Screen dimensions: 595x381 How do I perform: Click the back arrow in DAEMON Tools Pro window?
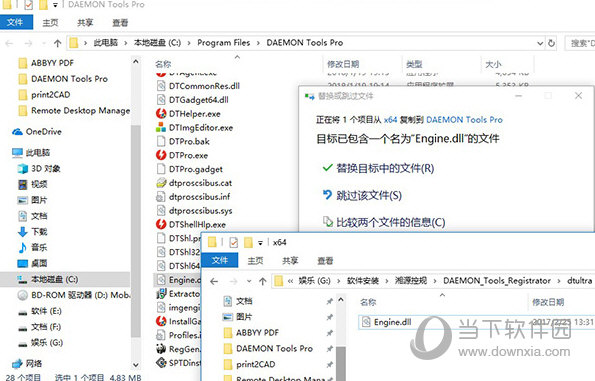[9, 43]
